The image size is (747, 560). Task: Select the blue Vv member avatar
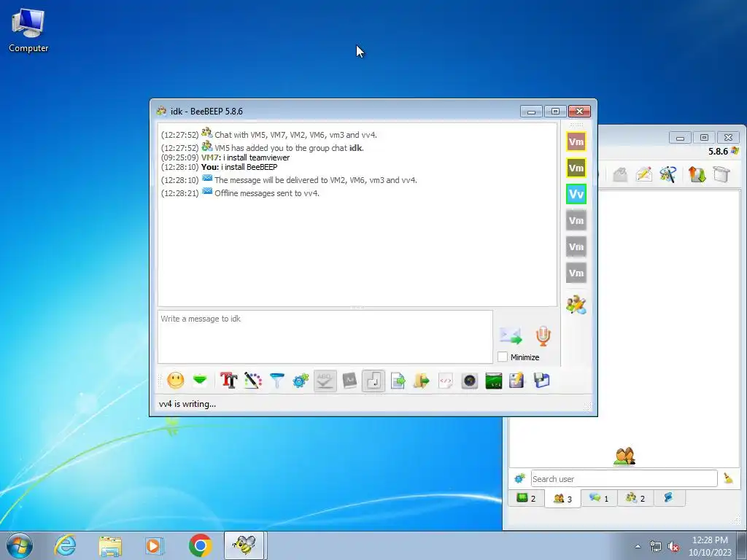tap(576, 194)
